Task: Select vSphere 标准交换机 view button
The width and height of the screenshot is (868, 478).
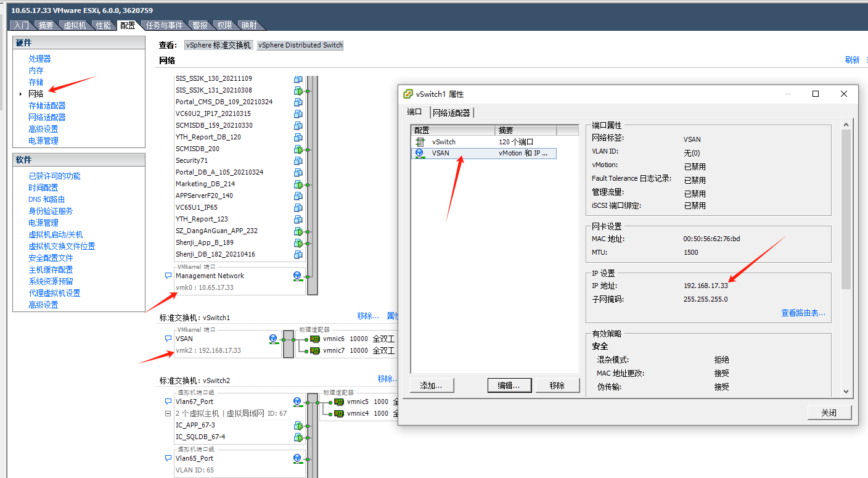Action: click(218, 45)
